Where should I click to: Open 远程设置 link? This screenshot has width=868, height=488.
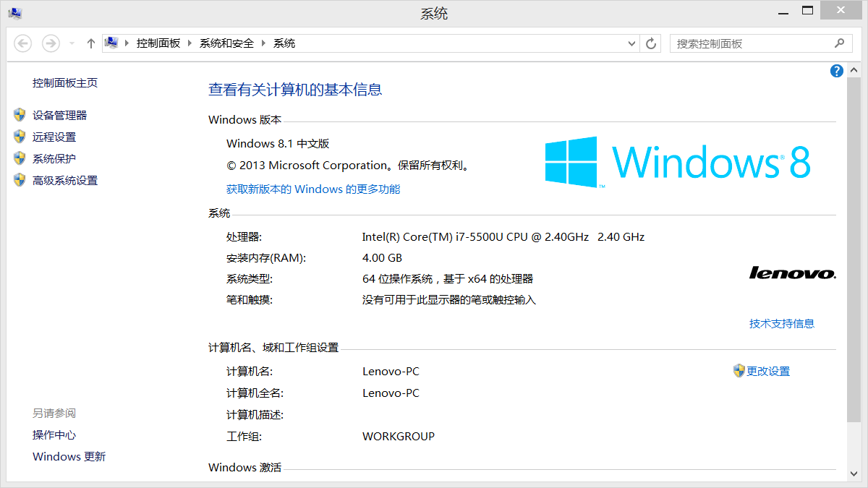click(x=54, y=137)
